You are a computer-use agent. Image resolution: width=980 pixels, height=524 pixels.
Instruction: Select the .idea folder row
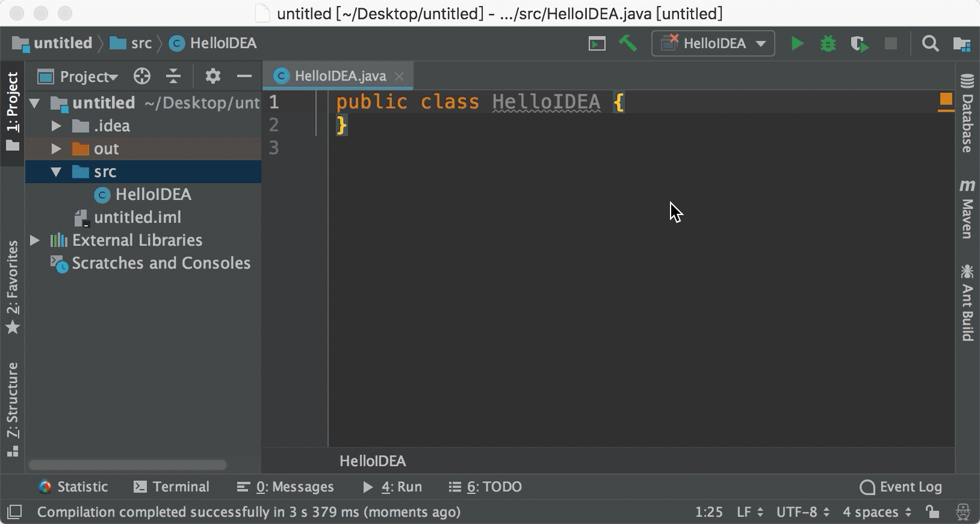(x=143, y=126)
